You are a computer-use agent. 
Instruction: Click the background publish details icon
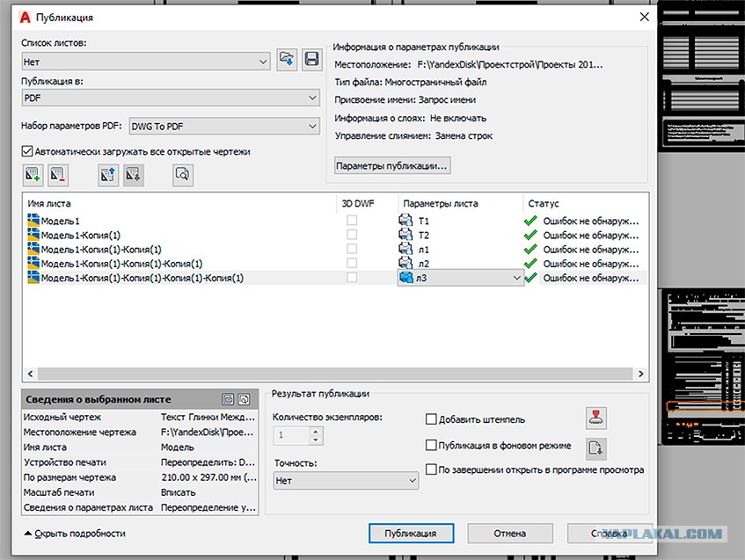595,447
